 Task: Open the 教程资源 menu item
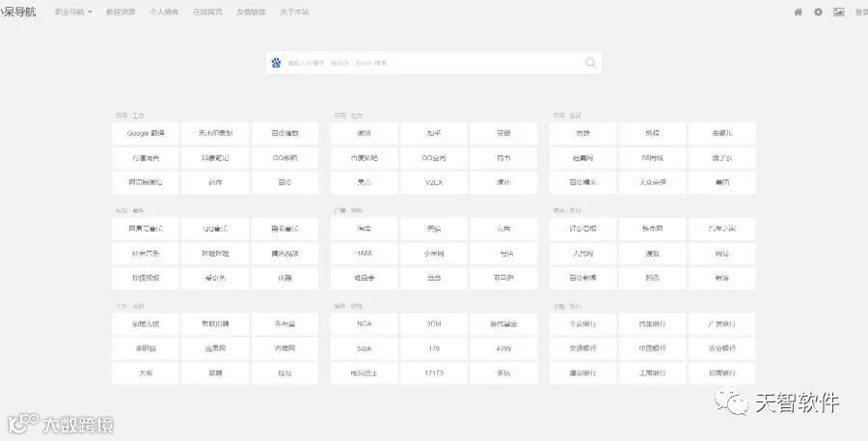[x=121, y=12]
